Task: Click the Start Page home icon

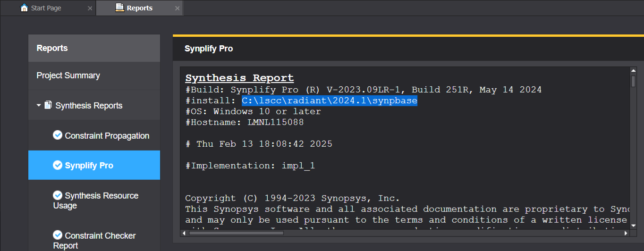Action: [x=25, y=8]
